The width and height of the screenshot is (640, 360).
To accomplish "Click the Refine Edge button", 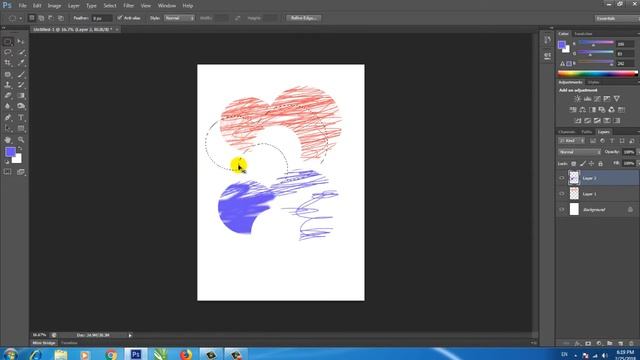I will click(x=303, y=18).
